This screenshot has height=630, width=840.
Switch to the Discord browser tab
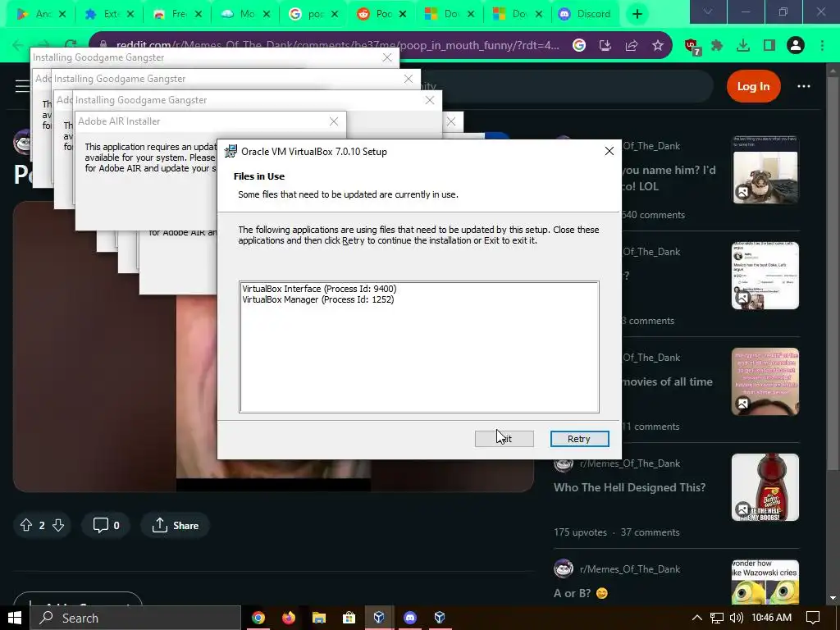coord(584,14)
